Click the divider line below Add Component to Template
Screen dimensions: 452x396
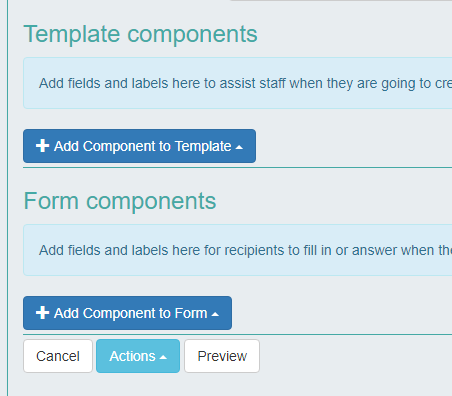237,167
